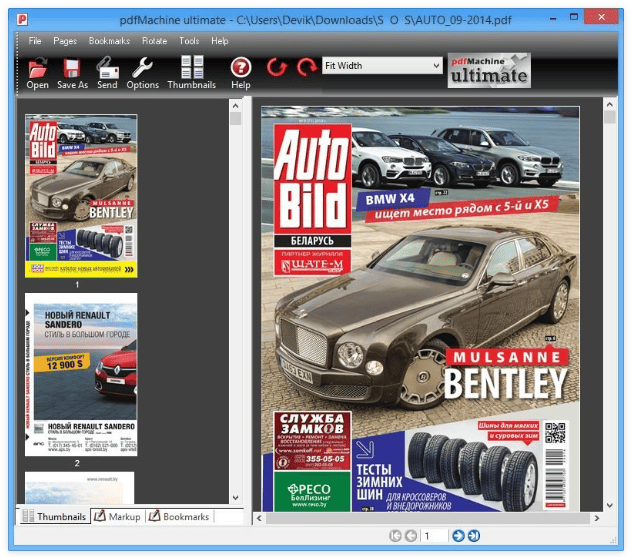
Task: Select the page 2 Renault Sandero thumbnail
Action: [x=81, y=375]
